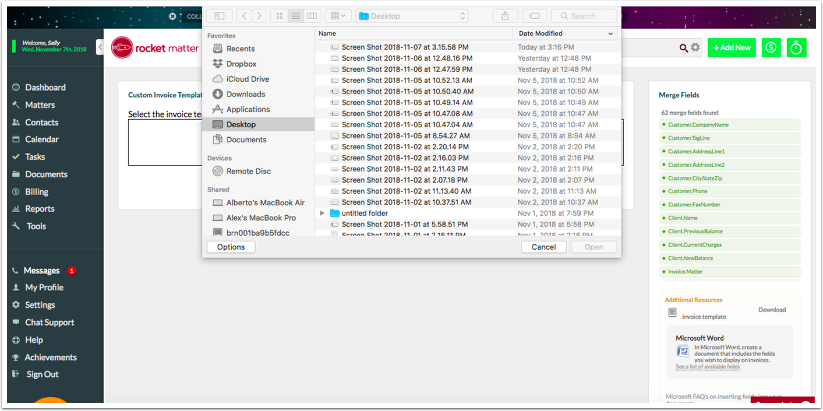Click the Rocket Matter search magnifier icon
The width and height of the screenshot is (823, 411).
[683, 48]
